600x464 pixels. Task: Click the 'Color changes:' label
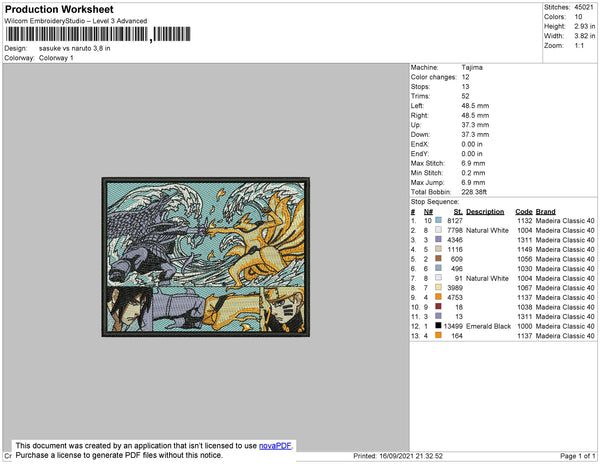pos(434,77)
